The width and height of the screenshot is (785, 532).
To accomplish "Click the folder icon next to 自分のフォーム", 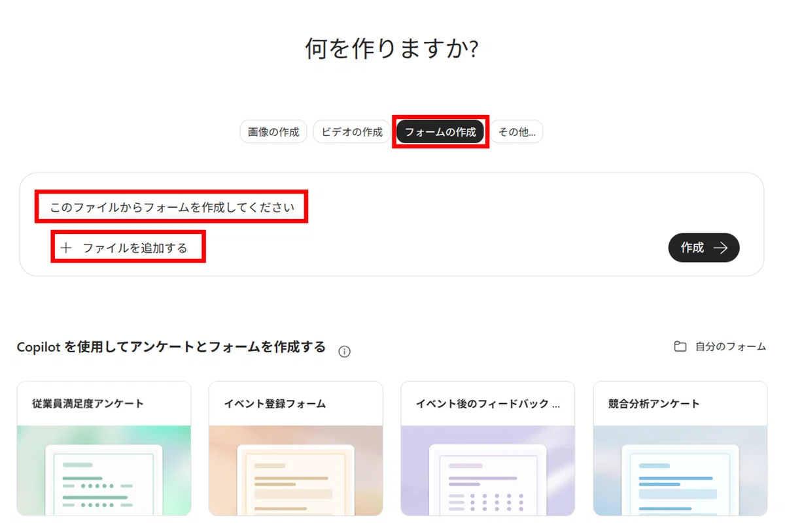I will coord(680,346).
